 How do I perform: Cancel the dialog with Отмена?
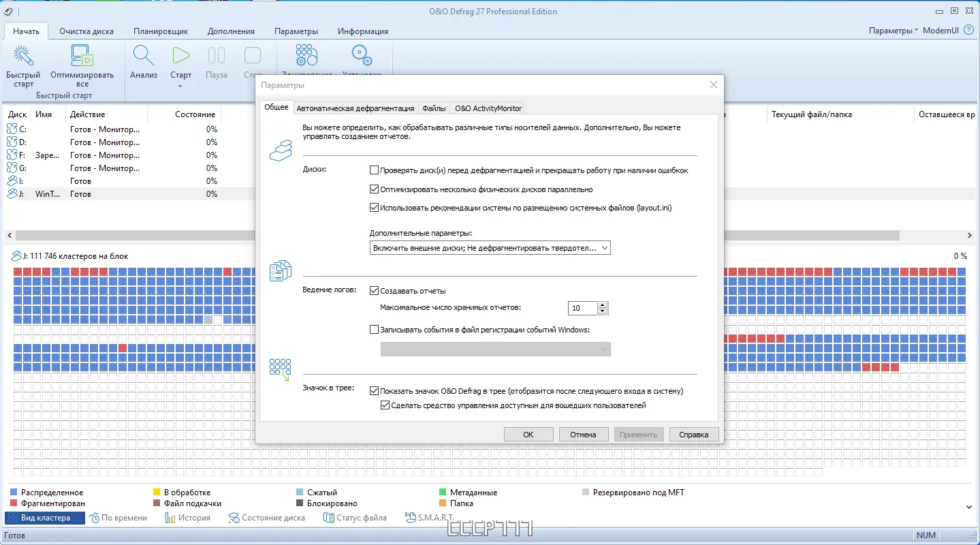click(x=584, y=434)
